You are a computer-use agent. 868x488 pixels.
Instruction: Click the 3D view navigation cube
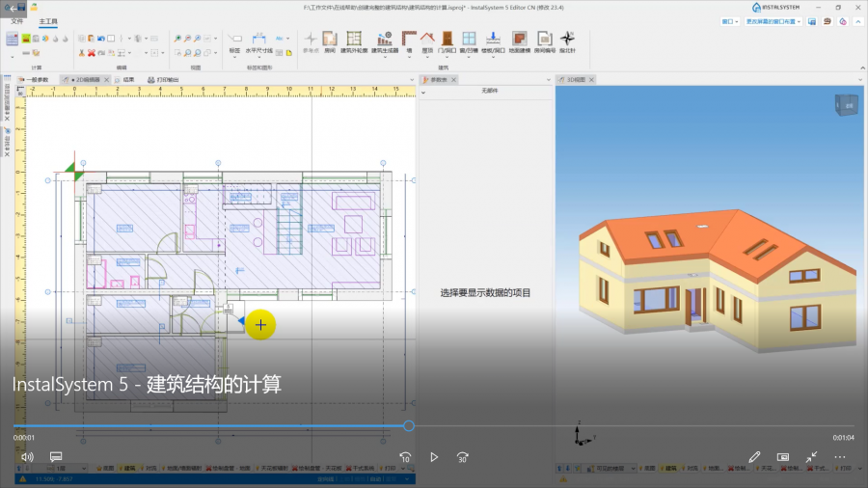click(x=844, y=105)
